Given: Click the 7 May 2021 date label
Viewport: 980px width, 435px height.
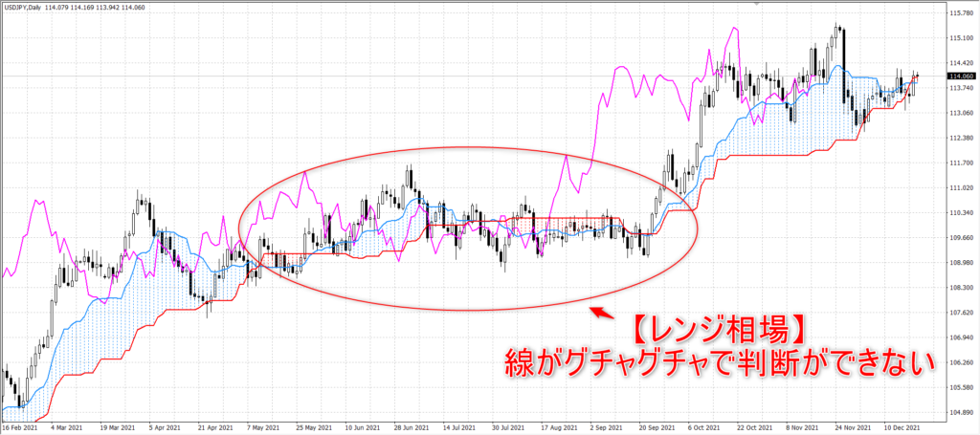Looking at the screenshot, I should pyautogui.click(x=262, y=430).
